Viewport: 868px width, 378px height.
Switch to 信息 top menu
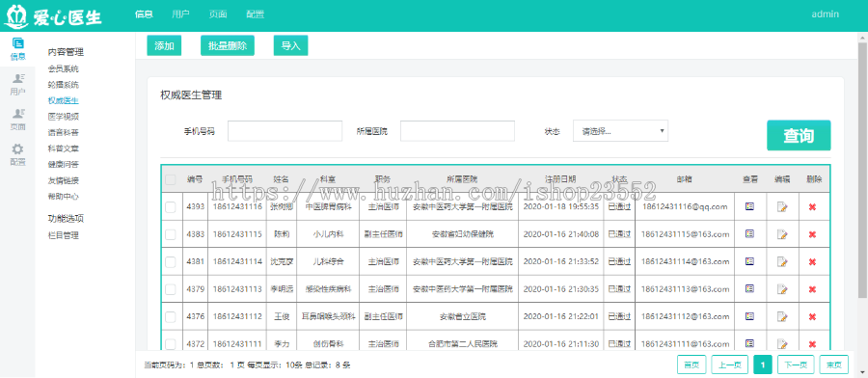[144, 14]
